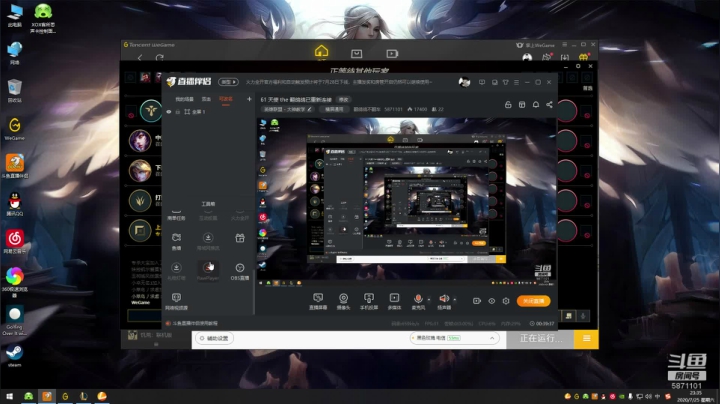Click the 修改 title edit button

[x=343, y=100]
